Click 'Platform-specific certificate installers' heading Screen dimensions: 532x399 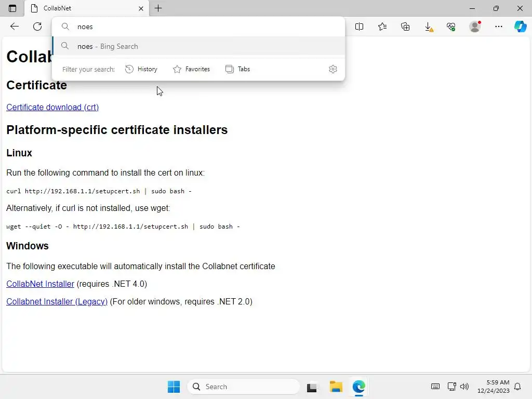tap(117, 130)
